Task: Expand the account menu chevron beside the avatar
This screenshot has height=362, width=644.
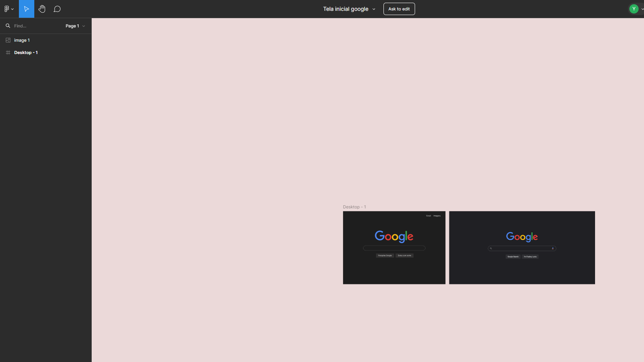Action: [x=642, y=9]
